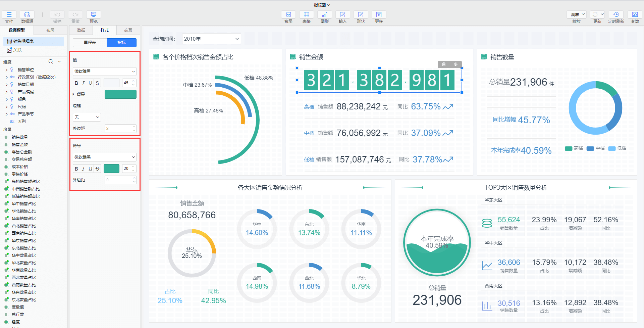The width and height of the screenshot is (644, 328).
Task: Open the 值 font color swatch
Action: click(111, 83)
